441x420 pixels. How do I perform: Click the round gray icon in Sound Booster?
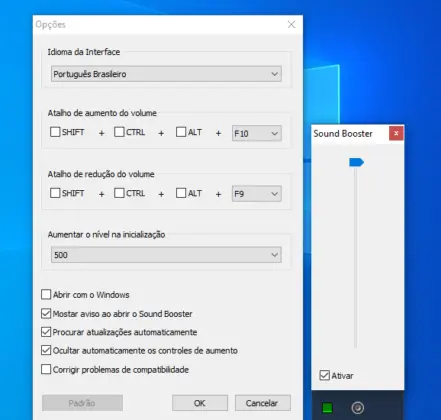tap(358, 408)
